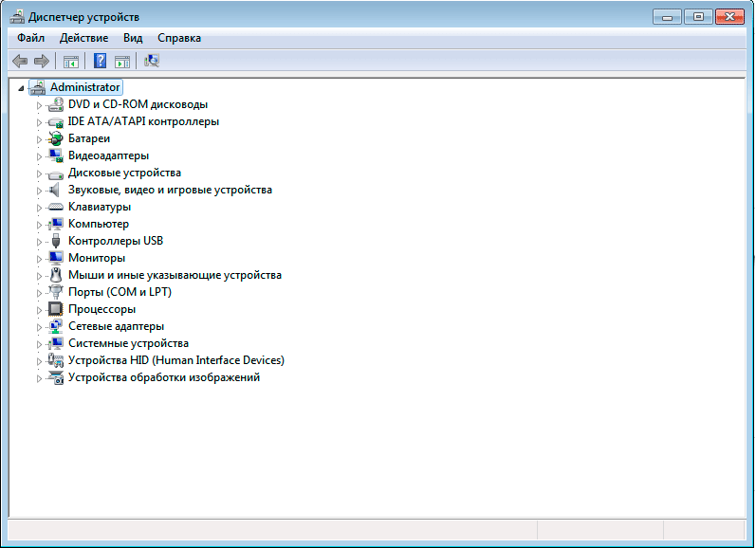Expand the Дисковые устройства node

[39, 174]
